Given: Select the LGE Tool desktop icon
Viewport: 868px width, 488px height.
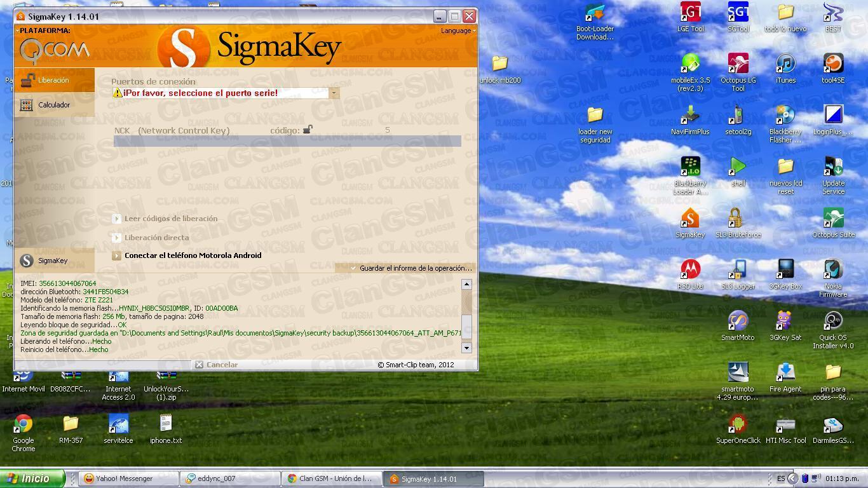Looking at the screenshot, I should 690,18.
